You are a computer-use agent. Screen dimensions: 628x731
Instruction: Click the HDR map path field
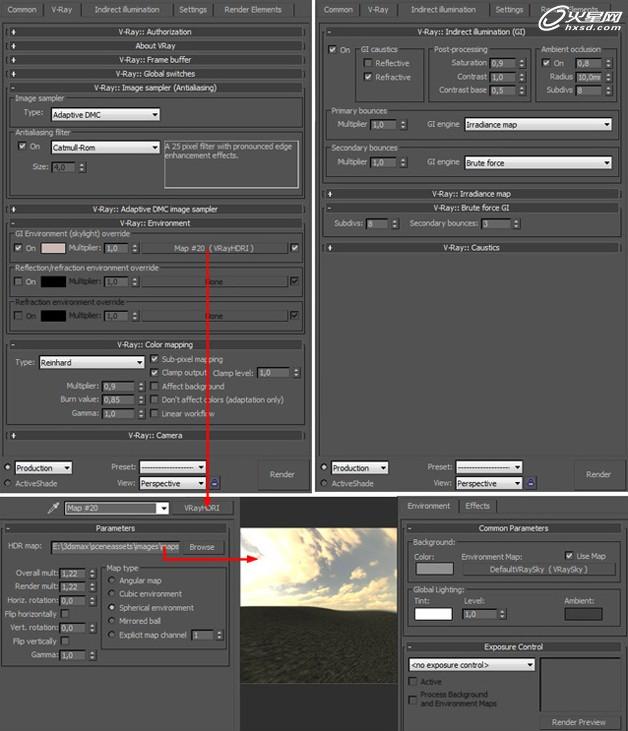(x=115, y=547)
